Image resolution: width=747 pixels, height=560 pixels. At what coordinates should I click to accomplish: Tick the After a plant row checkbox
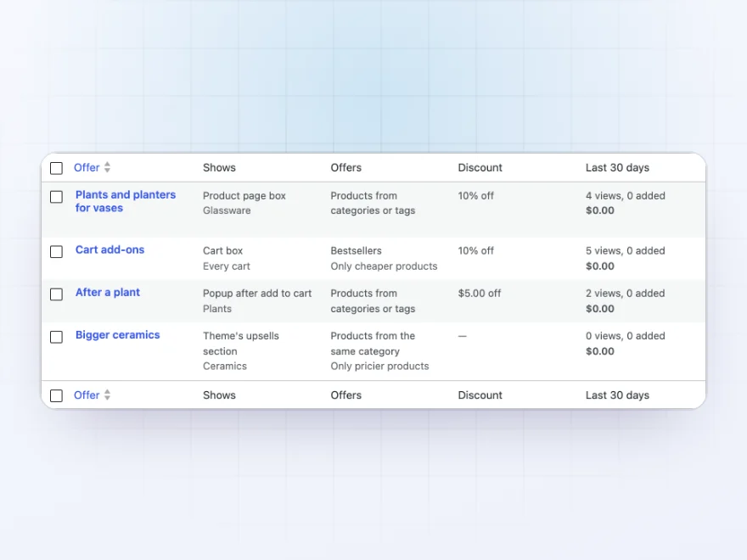[56, 294]
